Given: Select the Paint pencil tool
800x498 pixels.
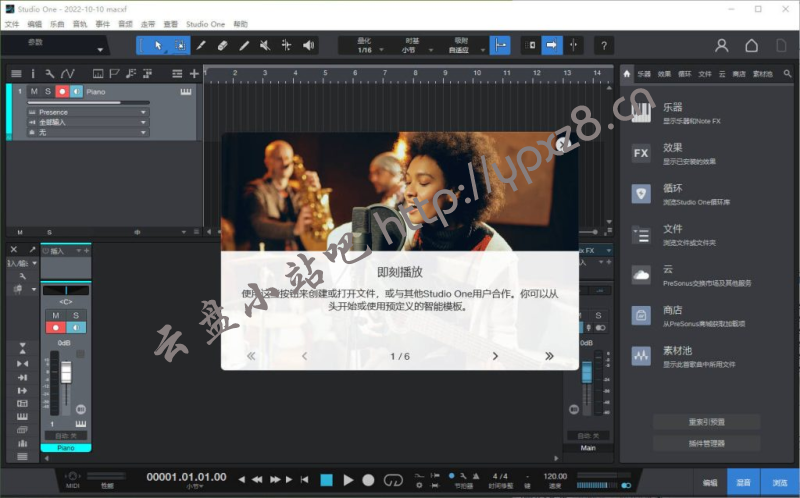Looking at the screenshot, I should (244, 45).
